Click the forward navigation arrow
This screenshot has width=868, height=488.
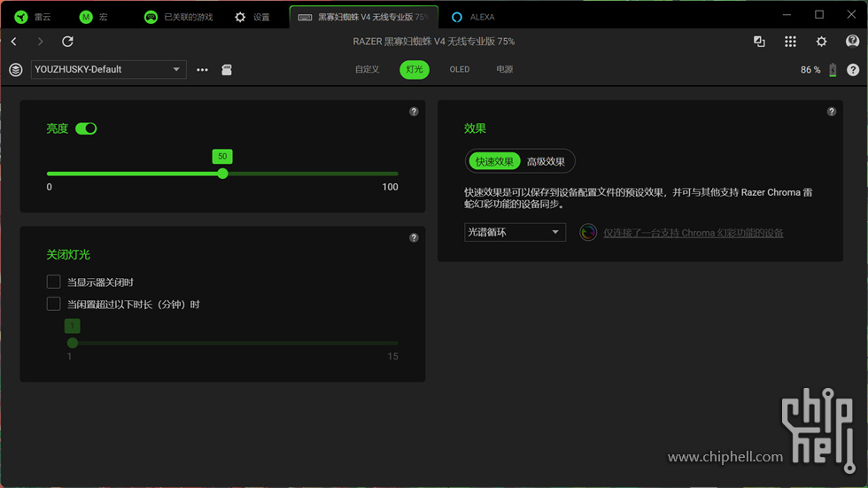40,42
